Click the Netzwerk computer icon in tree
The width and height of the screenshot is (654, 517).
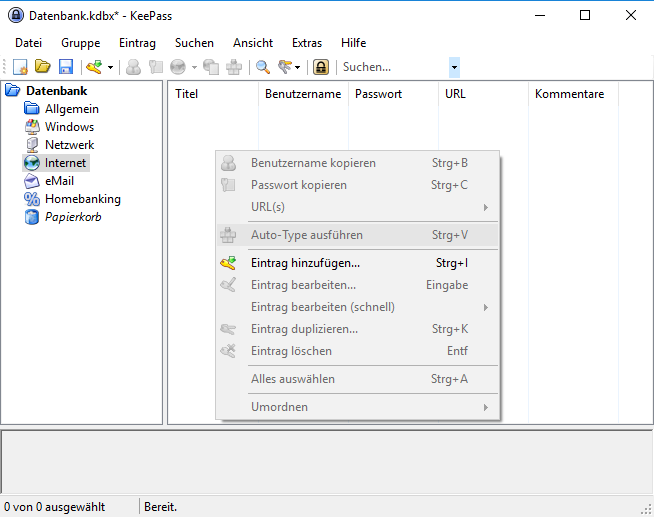[x=32, y=145]
